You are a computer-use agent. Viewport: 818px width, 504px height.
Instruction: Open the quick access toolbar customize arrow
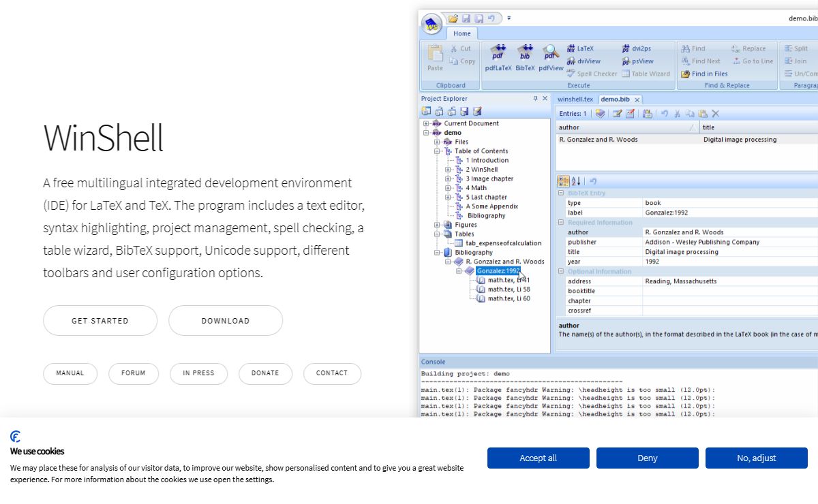(x=509, y=18)
